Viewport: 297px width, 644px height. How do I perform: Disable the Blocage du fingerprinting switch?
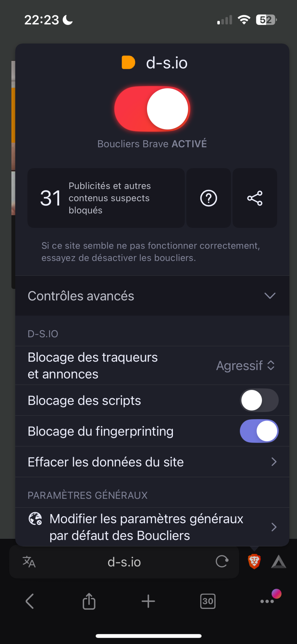coord(259,431)
